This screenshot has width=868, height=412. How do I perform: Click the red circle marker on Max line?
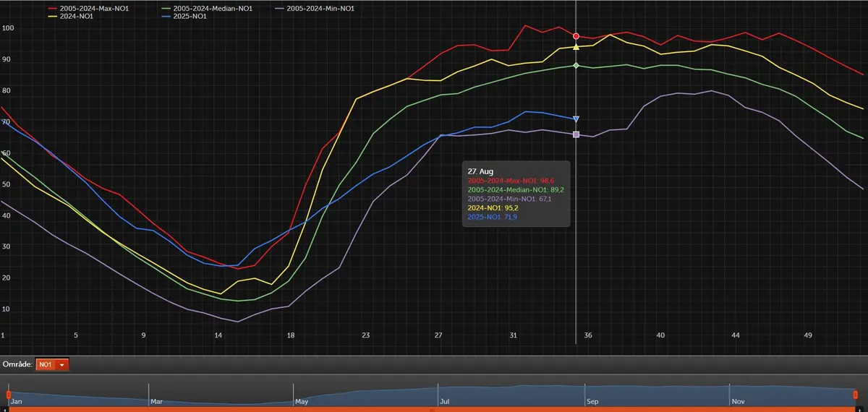(x=576, y=36)
